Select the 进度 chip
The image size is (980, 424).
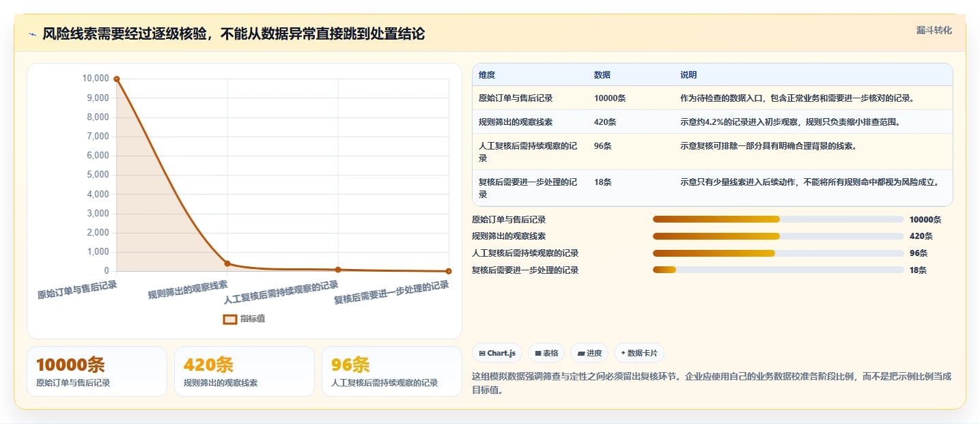click(x=589, y=353)
